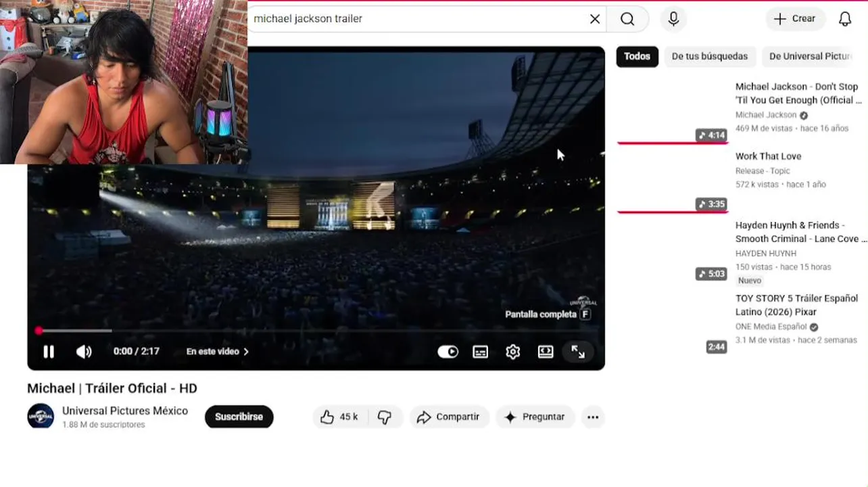Open more actions three-dot menu
This screenshot has height=487, width=868.
pos(593,417)
